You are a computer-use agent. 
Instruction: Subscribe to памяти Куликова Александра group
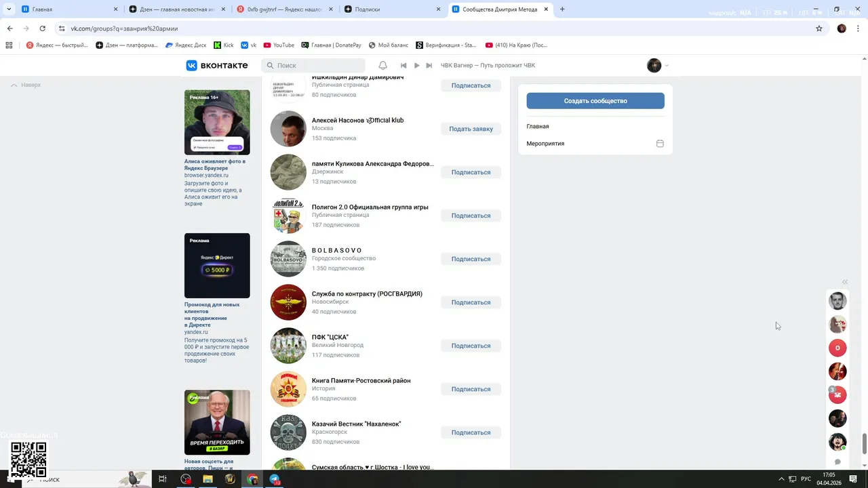[471, 172]
